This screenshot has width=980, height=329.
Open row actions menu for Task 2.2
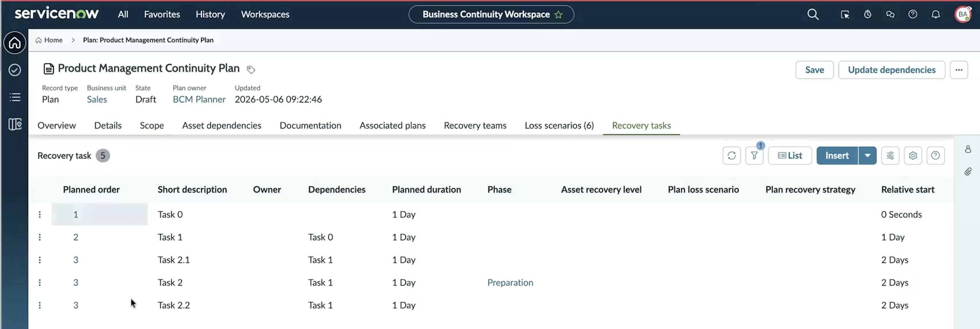[40, 306]
